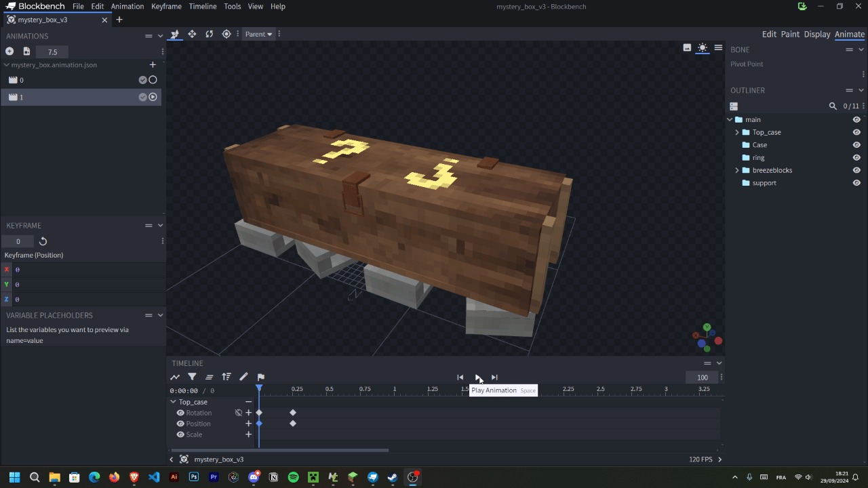Hide the breezeblocks group in outliner
This screenshot has width=868, height=488.
tap(856, 170)
